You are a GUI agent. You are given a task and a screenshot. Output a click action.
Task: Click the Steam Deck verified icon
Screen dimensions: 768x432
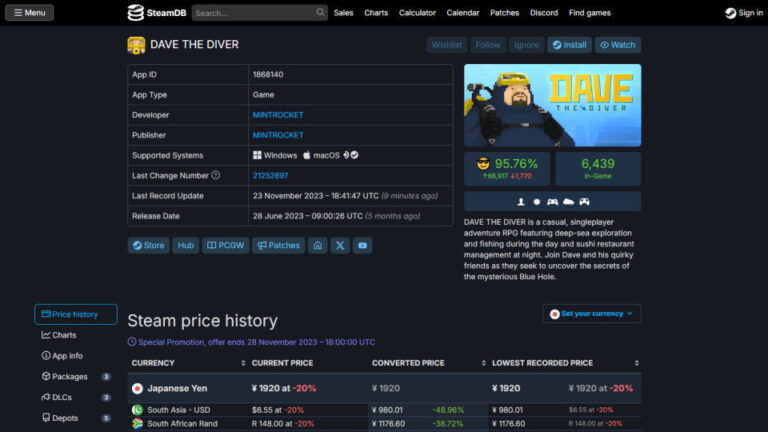click(x=350, y=155)
